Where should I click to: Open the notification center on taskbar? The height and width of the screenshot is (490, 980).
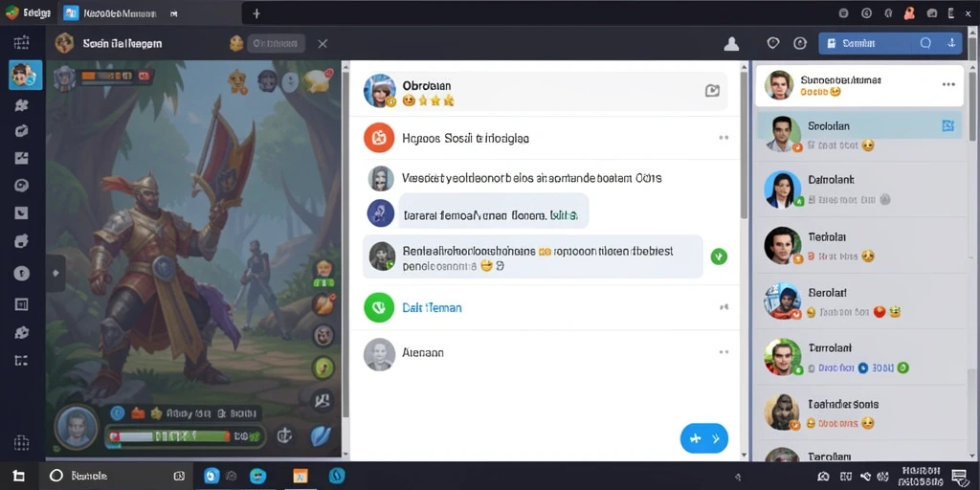(x=959, y=477)
